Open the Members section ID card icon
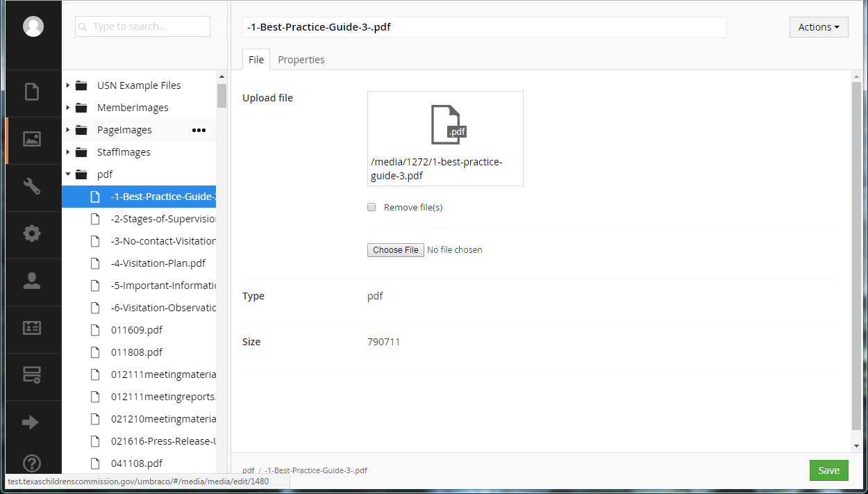868x494 pixels. tap(32, 328)
